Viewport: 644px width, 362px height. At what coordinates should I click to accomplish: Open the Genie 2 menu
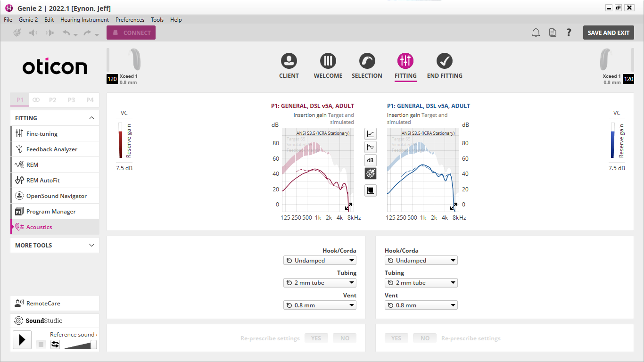coord(28,20)
